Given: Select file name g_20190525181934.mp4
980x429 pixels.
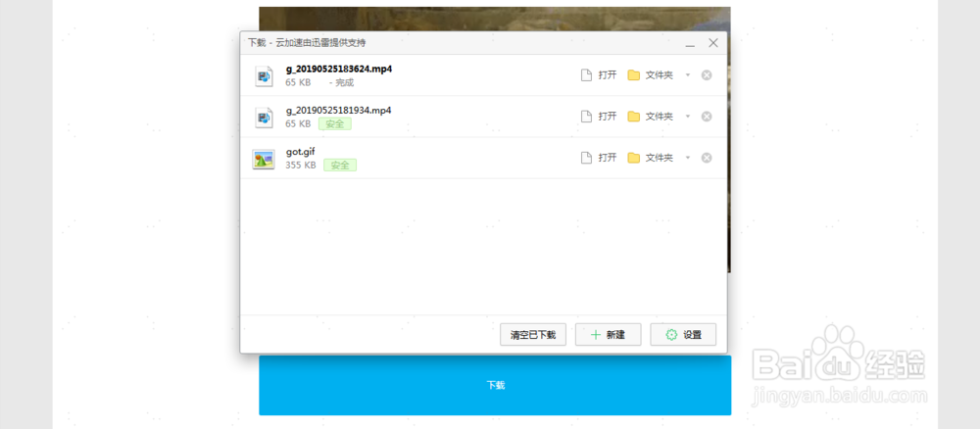Looking at the screenshot, I should click(x=339, y=110).
